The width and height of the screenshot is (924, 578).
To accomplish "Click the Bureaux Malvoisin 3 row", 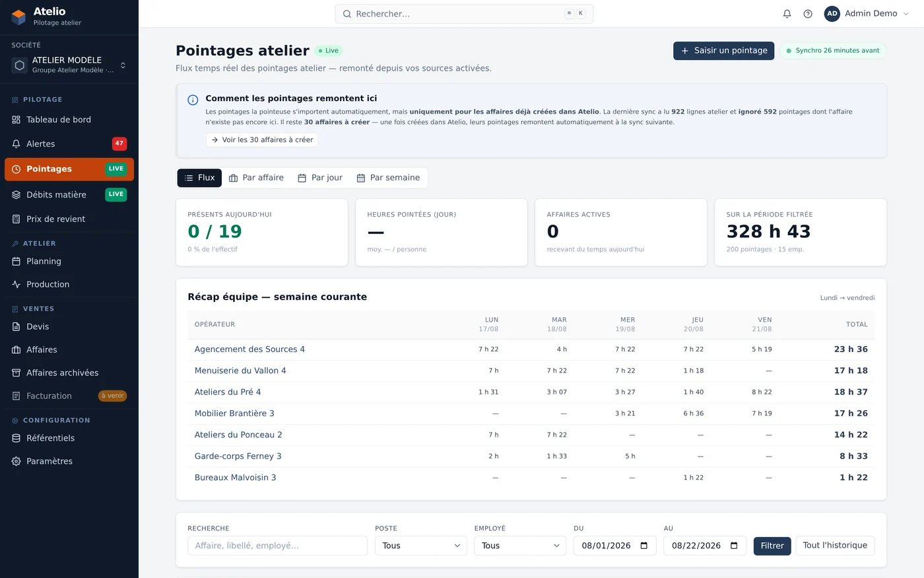I will click(531, 478).
